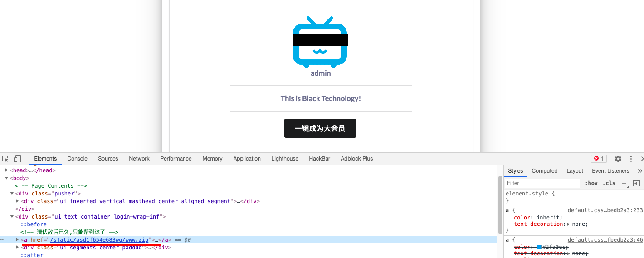
Task: Select the ::before pseudo-element row
Action: click(34, 224)
